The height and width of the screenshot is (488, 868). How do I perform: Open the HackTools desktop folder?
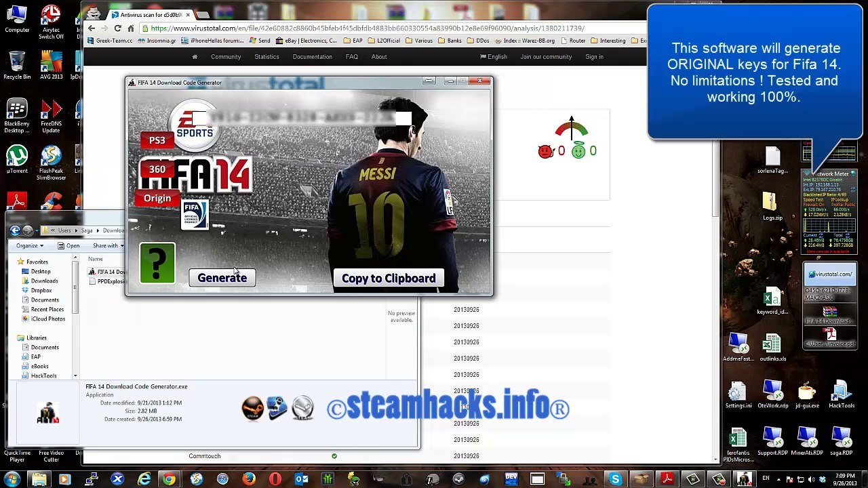(x=841, y=394)
